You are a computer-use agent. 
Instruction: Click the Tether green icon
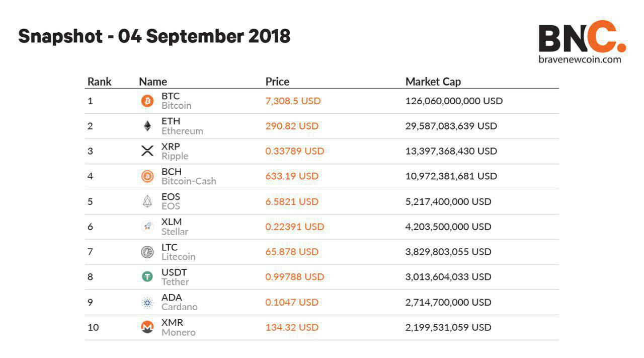coord(147,276)
